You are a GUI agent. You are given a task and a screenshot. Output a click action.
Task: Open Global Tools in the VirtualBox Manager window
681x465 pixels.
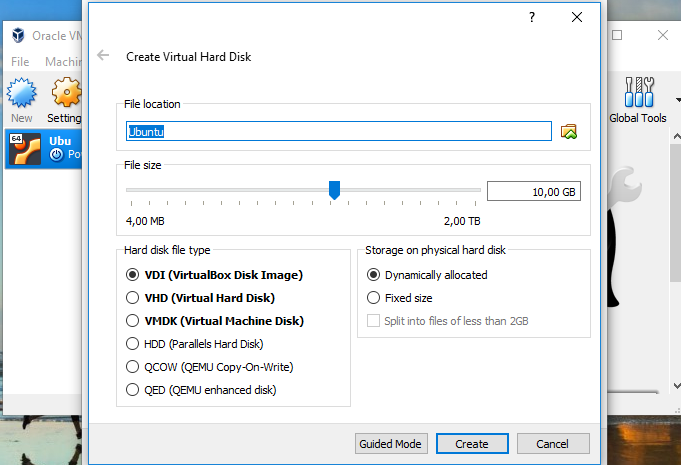pyautogui.click(x=638, y=100)
